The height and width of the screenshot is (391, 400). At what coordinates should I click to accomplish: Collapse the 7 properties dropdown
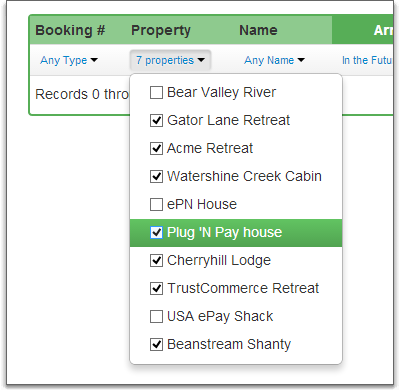coord(170,60)
